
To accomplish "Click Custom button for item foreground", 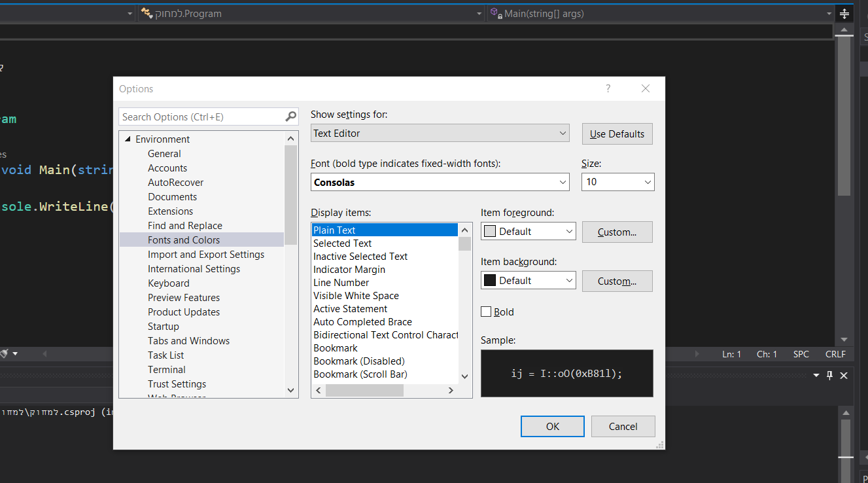I will (x=617, y=232).
